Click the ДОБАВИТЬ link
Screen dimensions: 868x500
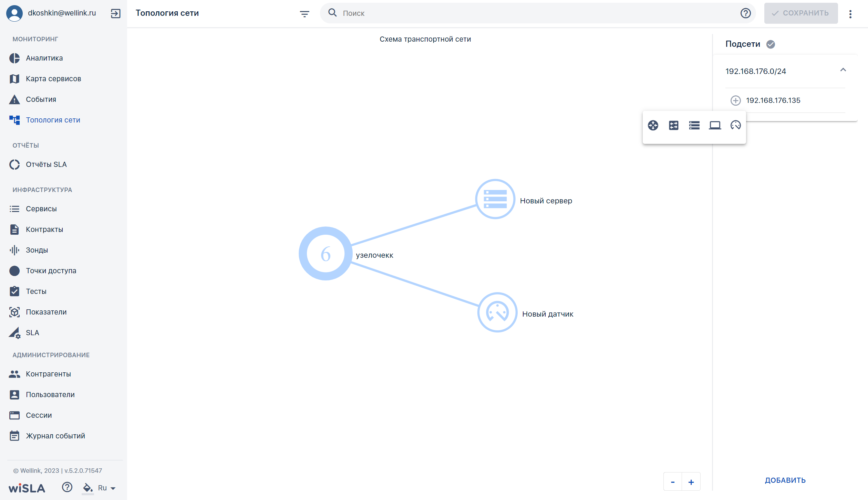click(x=785, y=480)
